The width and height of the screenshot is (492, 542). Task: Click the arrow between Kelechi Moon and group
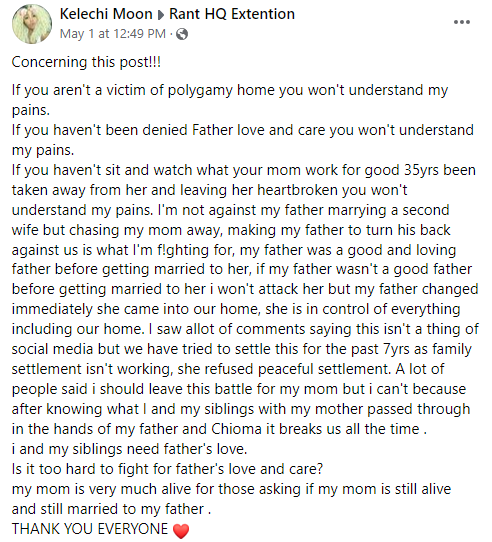(x=161, y=15)
